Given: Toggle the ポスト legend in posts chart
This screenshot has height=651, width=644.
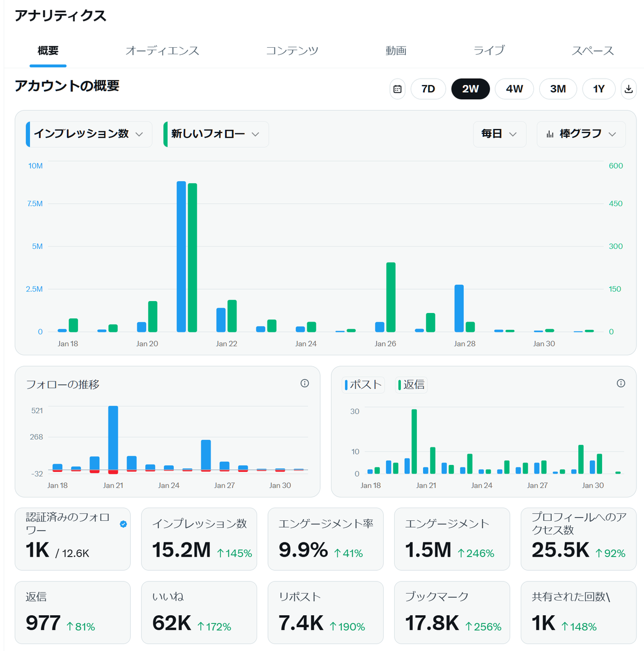Looking at the screenshot, I should point(363,385).
